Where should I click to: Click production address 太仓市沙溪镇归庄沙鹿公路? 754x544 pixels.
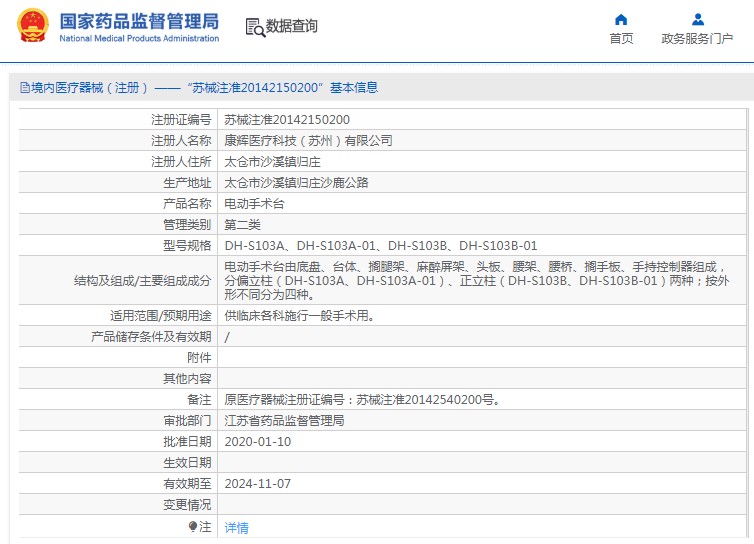(296, 183)
